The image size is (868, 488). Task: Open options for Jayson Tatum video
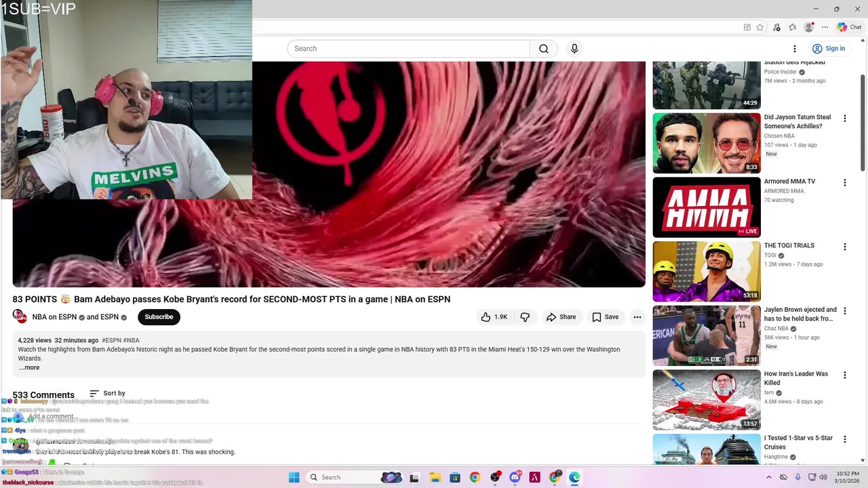click(x=845, y=119)
